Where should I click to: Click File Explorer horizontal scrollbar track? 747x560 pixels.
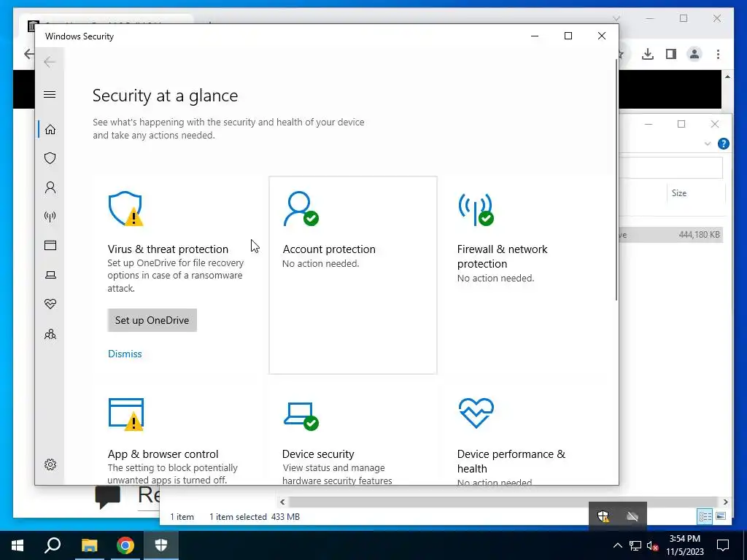(503, 502)
